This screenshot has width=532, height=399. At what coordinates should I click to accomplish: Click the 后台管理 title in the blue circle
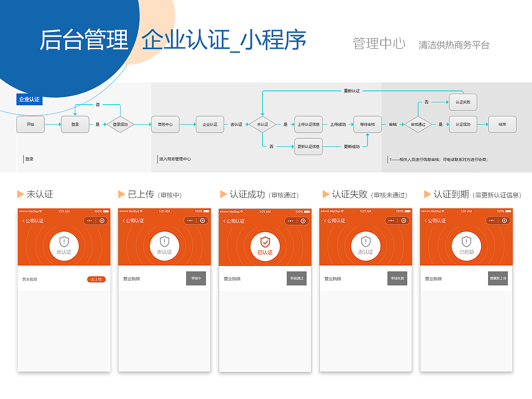(84, 40)
